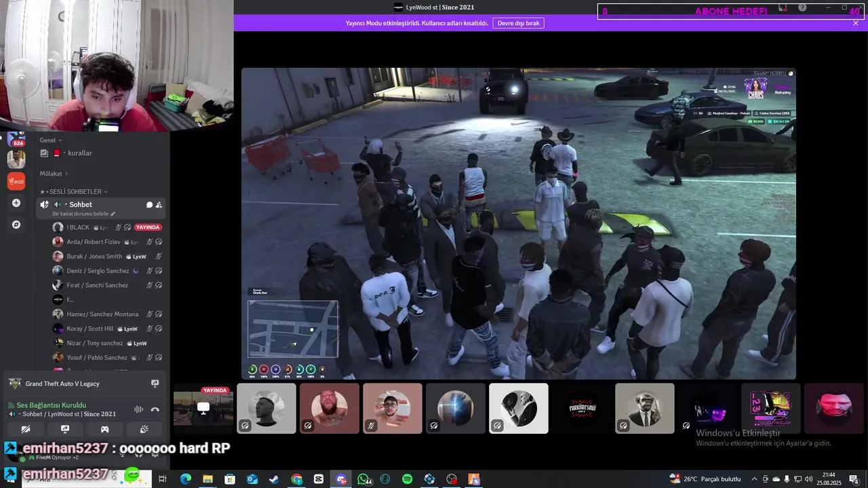Open Microsoft Edge from taskbar
868x488 pixels.
click(x=185, y=479)
